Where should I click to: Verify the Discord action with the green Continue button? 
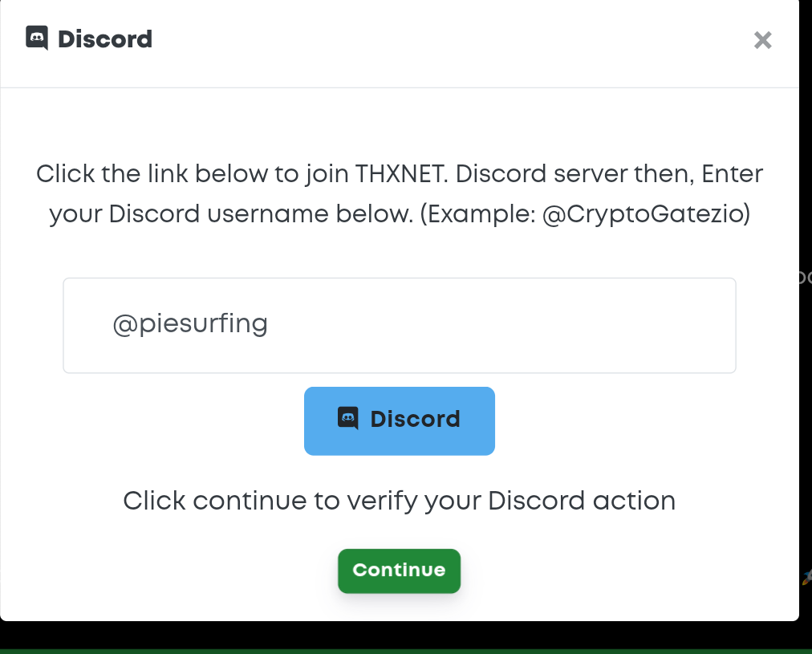pyautogui.click(x=400, y=571)
